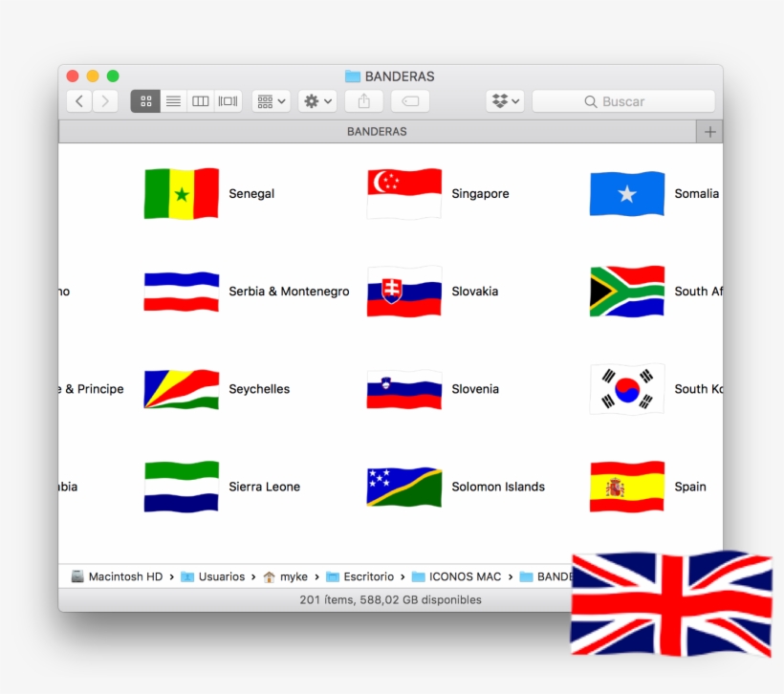Click the Seychelles file name
This screenshot has height=694, width=784.
click(259, 389)
